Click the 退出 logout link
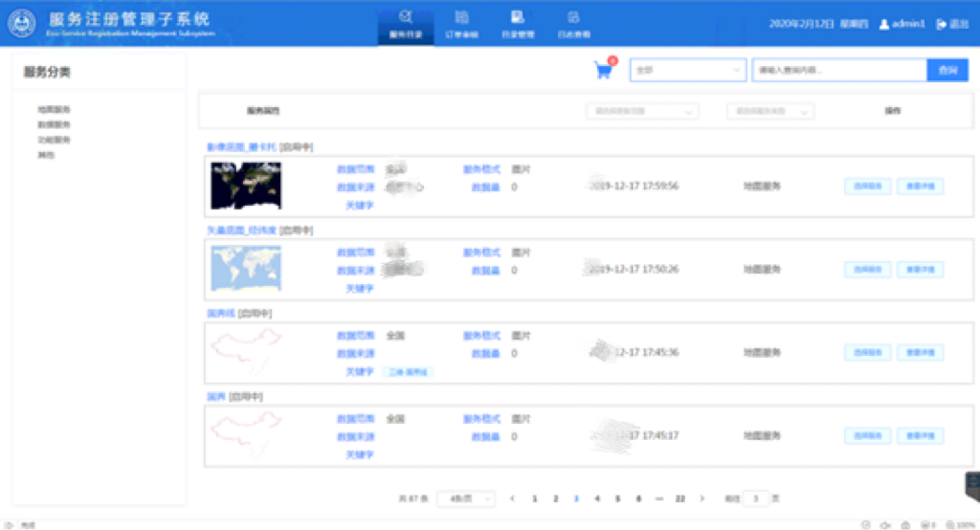Viewport: 980px width, 530px height. click(x=959, y=24)
